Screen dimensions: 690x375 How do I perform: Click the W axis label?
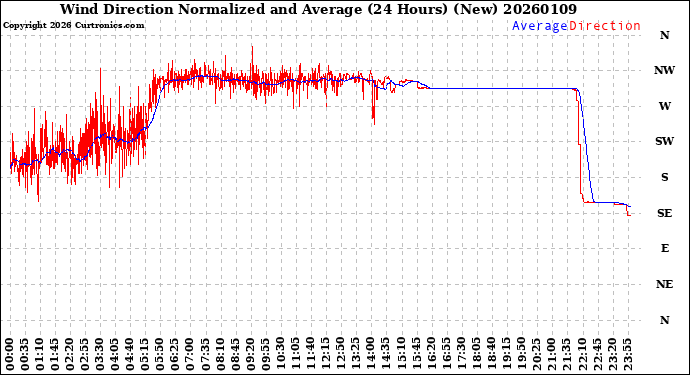point(664,106)
